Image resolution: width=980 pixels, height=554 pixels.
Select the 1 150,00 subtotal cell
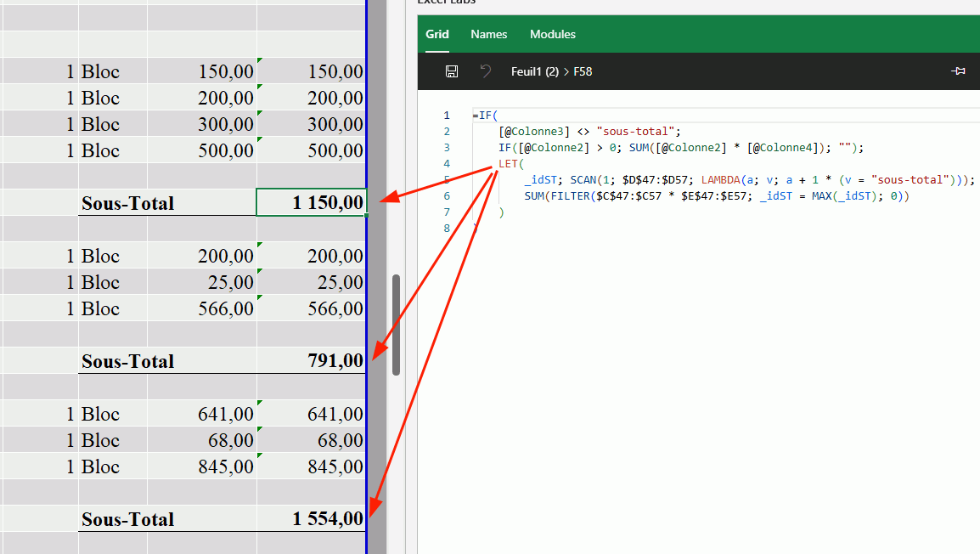click(311, 203)
